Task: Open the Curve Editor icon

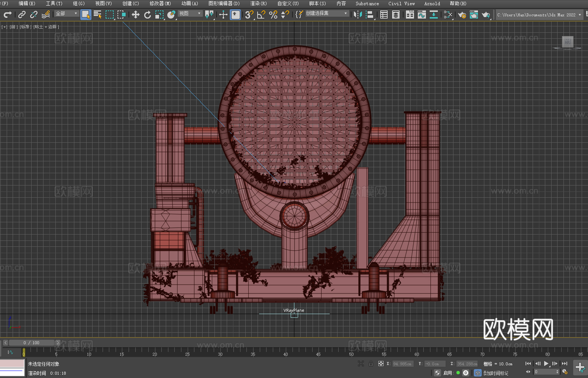Action: coord(421,14)
